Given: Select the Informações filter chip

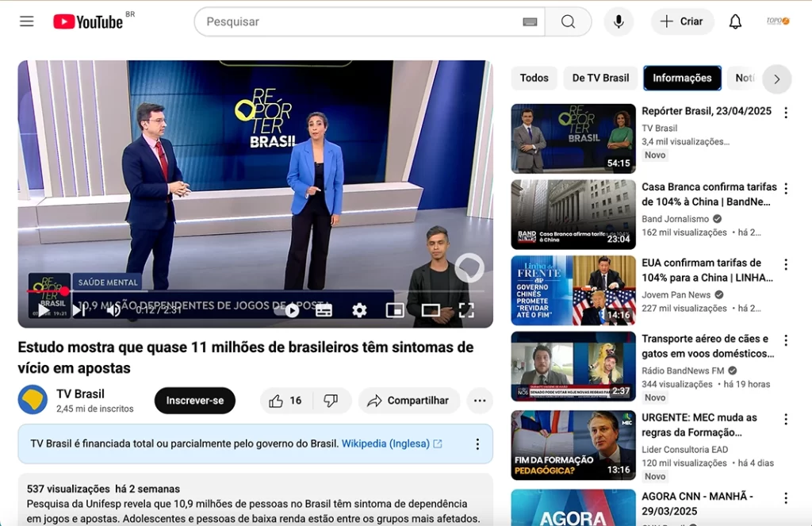Looking at the screenshot, I should pyautogui.click(x=682, y=79).
